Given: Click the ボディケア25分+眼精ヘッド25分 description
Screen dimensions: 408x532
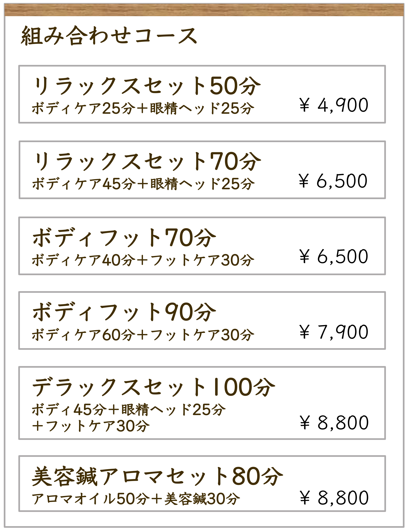Looking at the screenshot, I should tap(143, 108).
